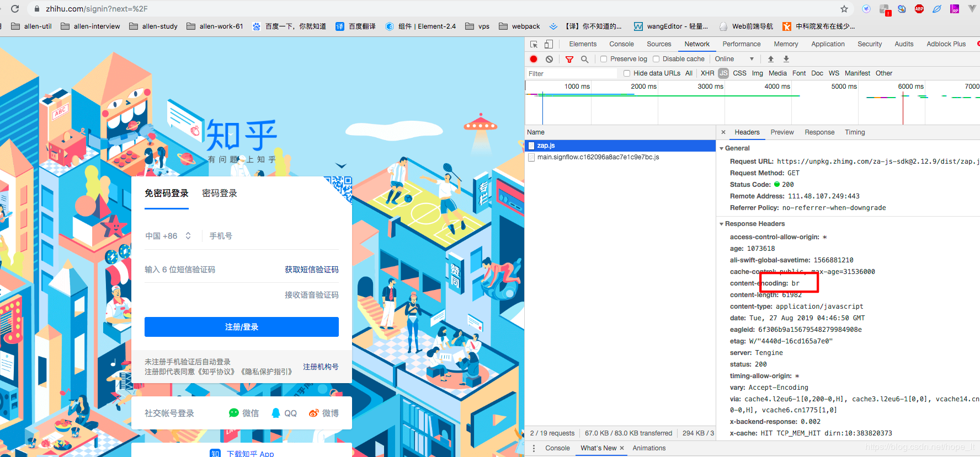Toggle the device toolbar icon
The height and width of the screenshot is (457, 980).
coord(548,44)
